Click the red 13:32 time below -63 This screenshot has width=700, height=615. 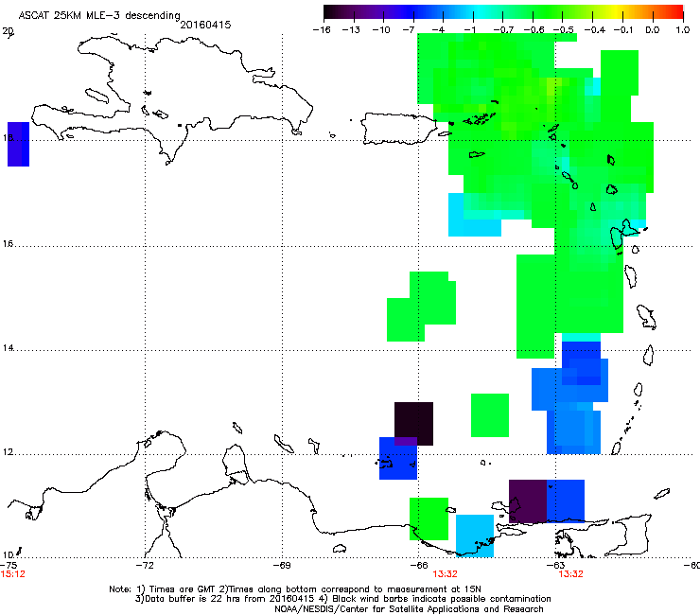click(570, 574)
